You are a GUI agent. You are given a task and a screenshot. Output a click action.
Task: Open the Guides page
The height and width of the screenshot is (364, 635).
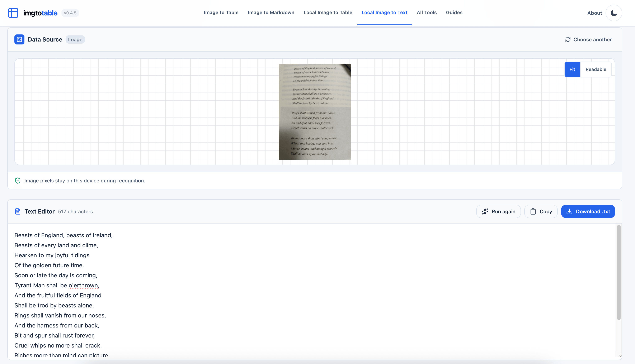pyautogui.click(x=454, y=13)
